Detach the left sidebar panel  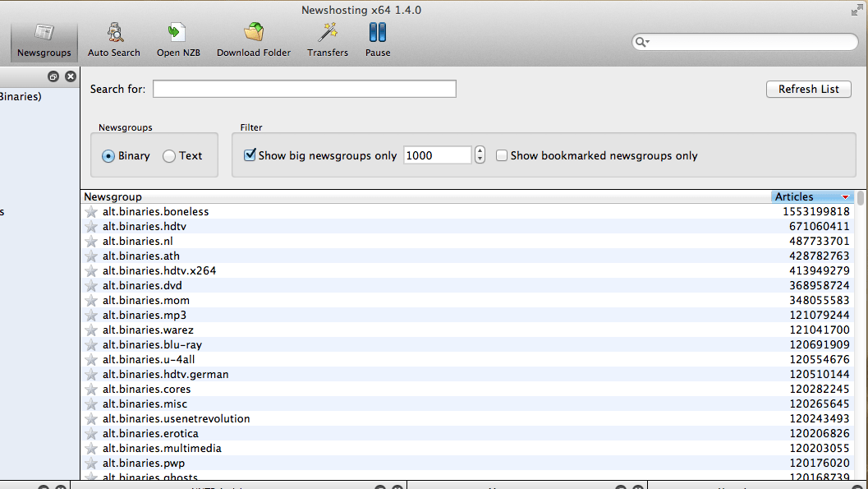[x=53, y=76]
